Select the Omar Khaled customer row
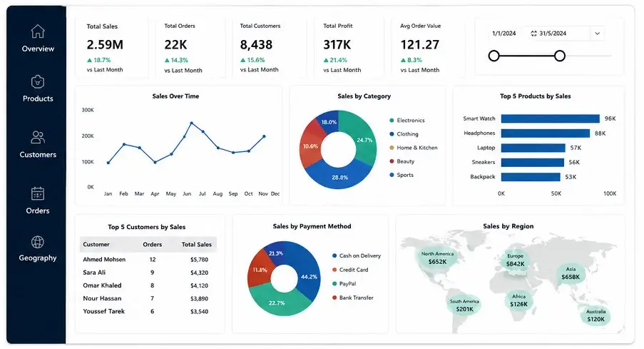Screen dimensions: 644x349 (148, 285)
